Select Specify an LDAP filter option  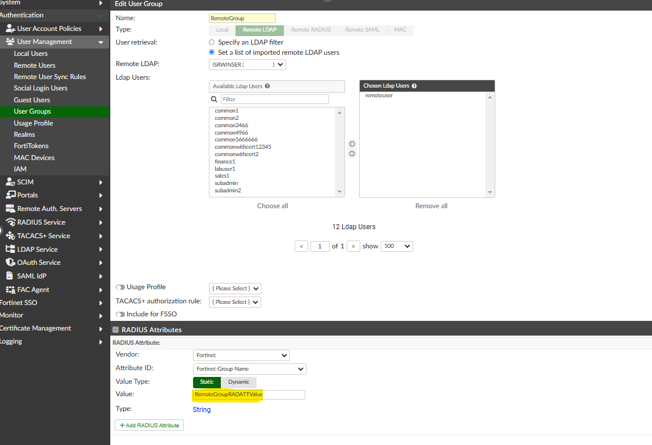pyautogui.click(x=212, y=42)
